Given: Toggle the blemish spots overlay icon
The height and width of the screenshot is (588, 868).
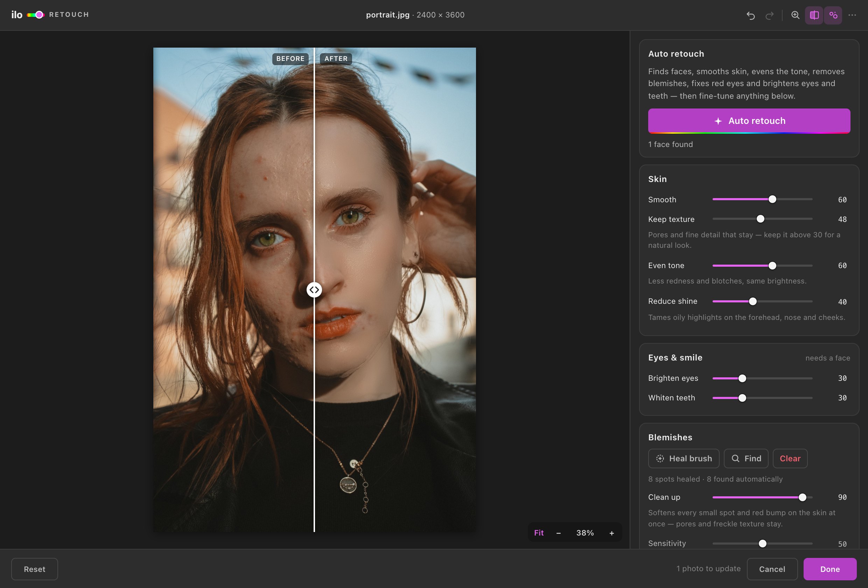Looking at the screenshot, I should (x=833, y=15).
